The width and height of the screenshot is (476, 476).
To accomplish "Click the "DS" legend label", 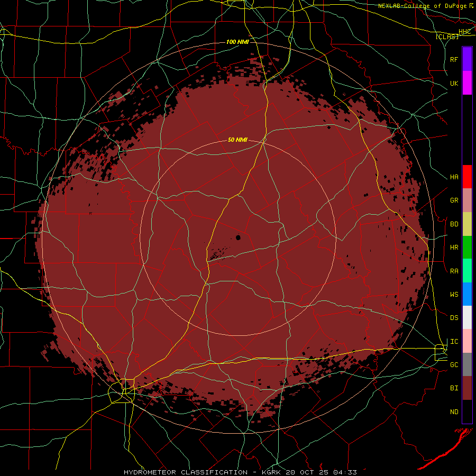I will [454, 318].
